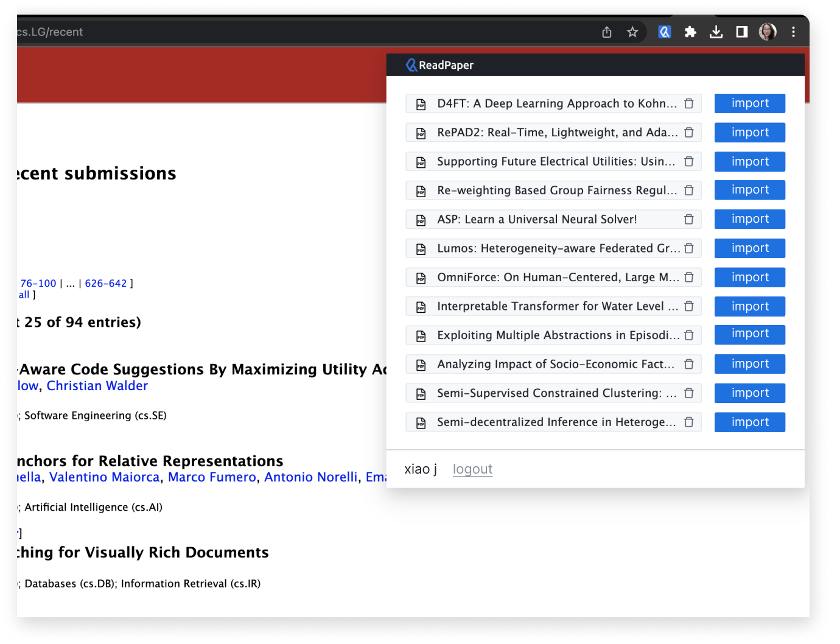Click PDF icon for RePAD2 paper

[x=421, y=133]
